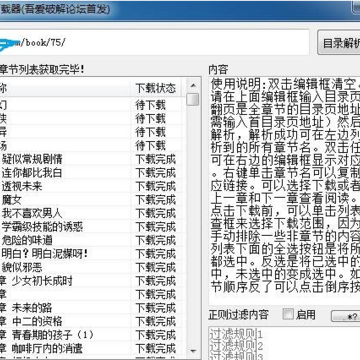Screen dimensions: 360x360
Task: Click 下载完成 status in the 未来的路 row
Action: (156, 308)
